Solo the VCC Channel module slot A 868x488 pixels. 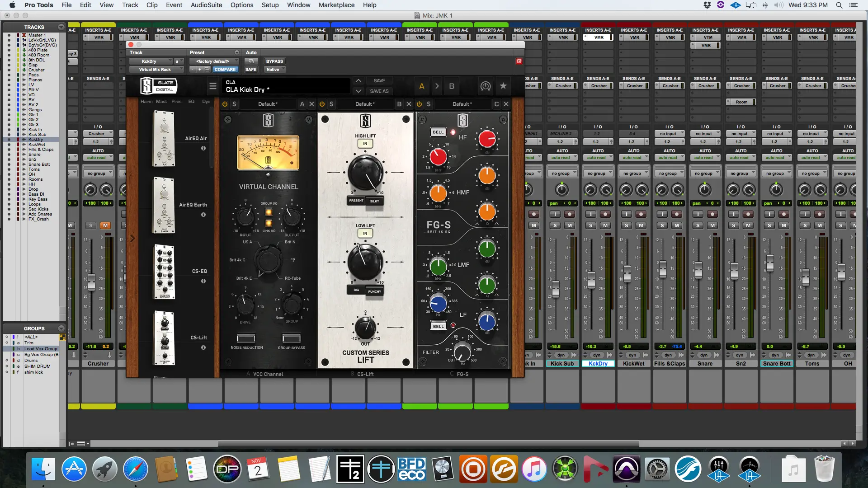click(x=234, y=104)
